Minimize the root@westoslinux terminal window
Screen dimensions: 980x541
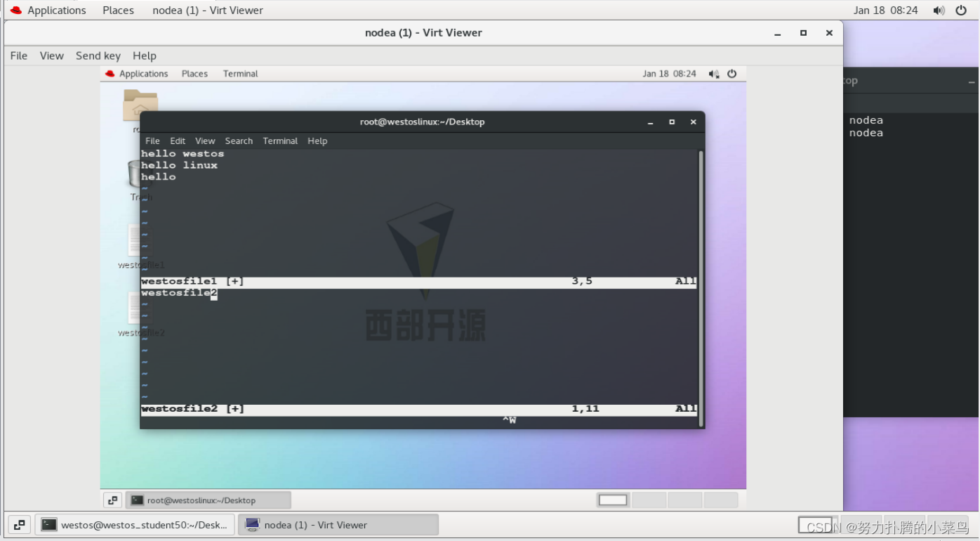pos(651,122)
